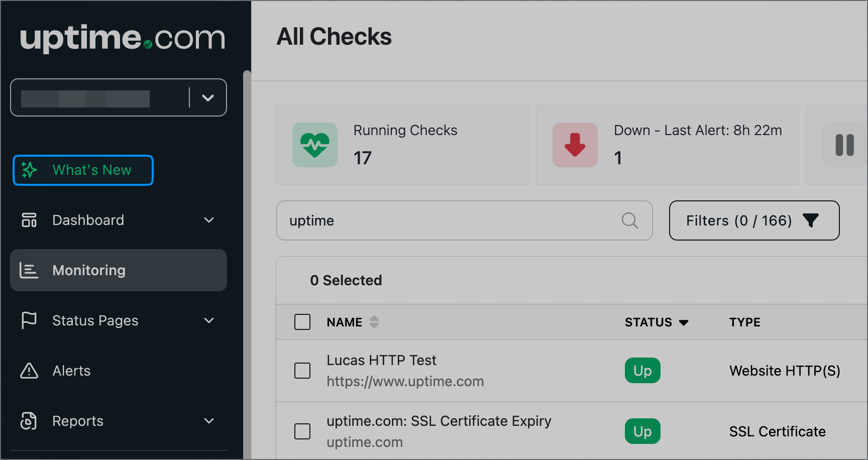This screenshot has width=868, height=460.
Task: Select the SSL Certificate Expiry row checkbox
Action: (302, 431)
